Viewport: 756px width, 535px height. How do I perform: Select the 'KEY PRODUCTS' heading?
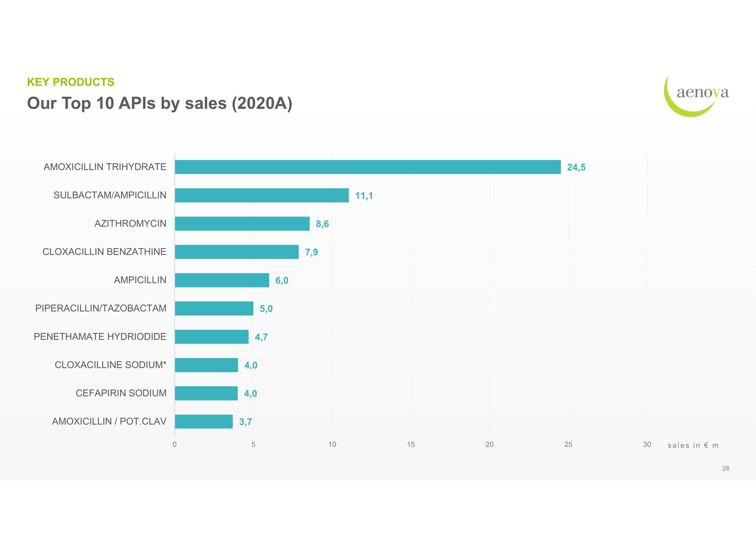(x=70, y=82)
